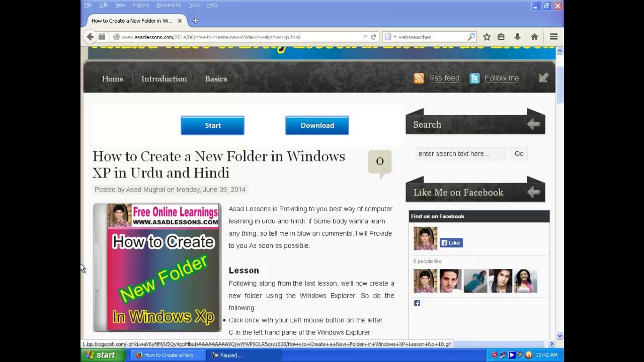Click the Twitter bird icon
Screen dimensions: 644x362
coord(474,78)
